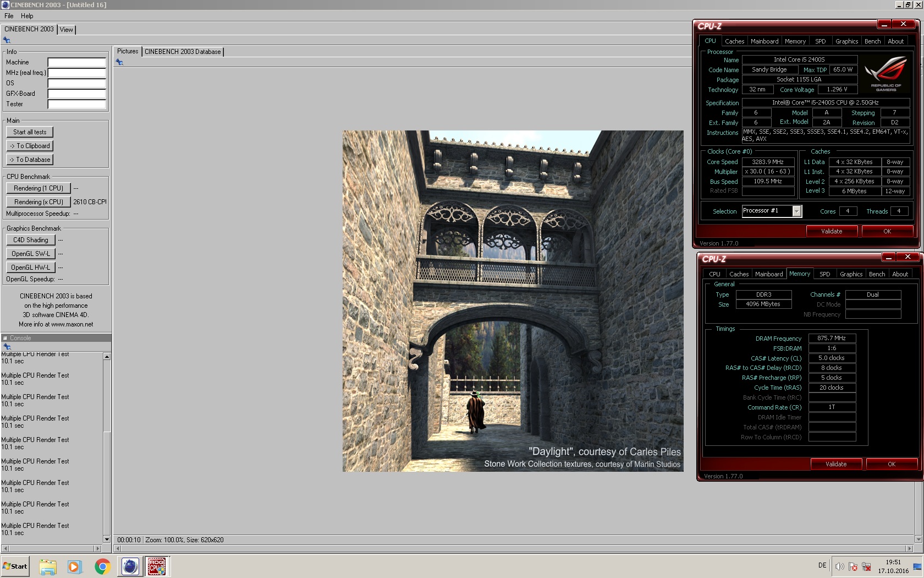Click the GFX-Board input field
The width and height of the screenshot is (924, 578).
[77, 94]
